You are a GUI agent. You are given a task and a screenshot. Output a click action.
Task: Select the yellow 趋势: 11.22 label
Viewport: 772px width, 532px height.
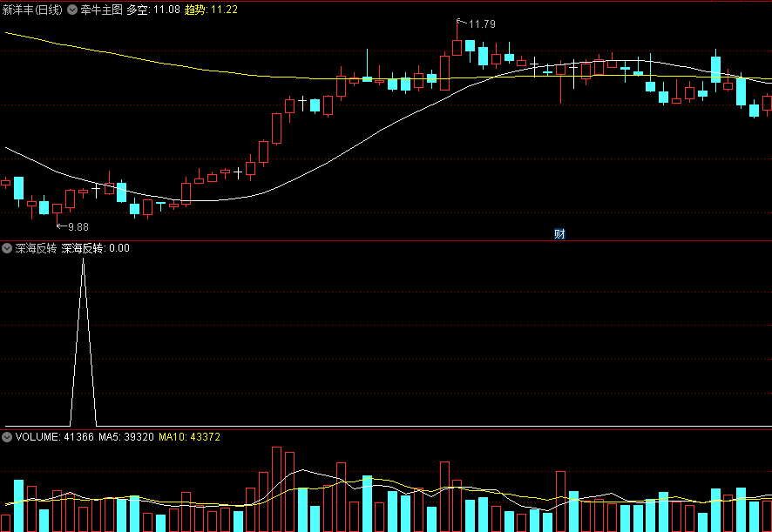[211, 10]
